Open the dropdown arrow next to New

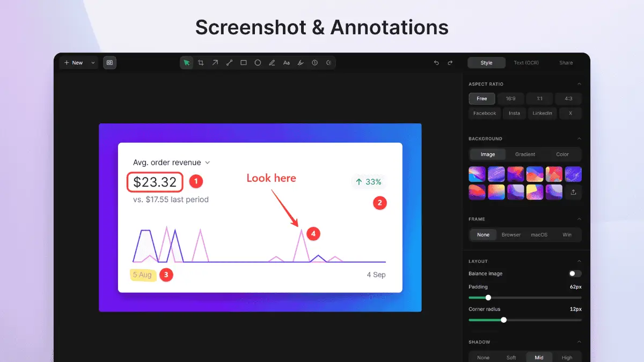[93, 63]
